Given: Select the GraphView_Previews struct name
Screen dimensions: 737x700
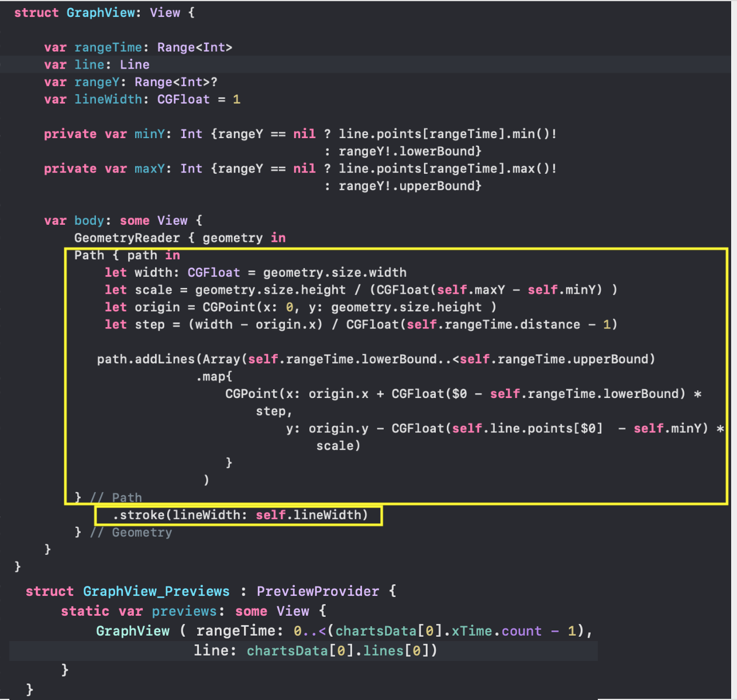Looking at the screenshot, I should (156, 591).
